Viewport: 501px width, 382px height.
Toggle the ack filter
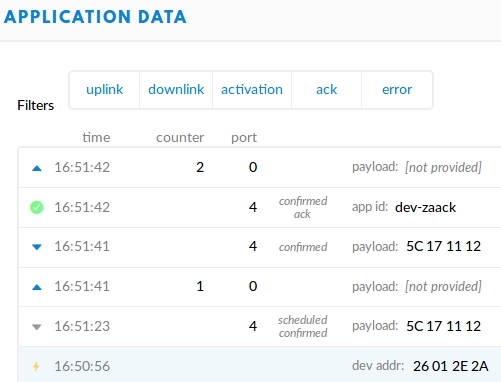coord(326,90)
